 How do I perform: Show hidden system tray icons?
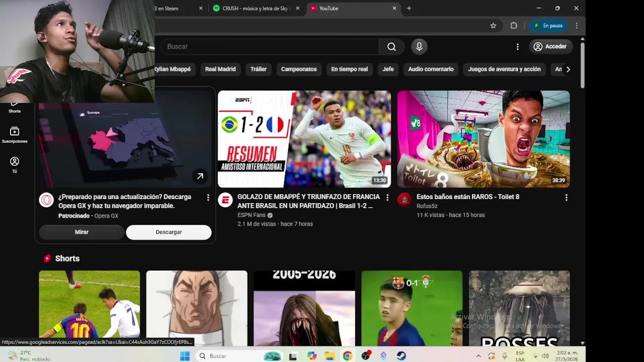(478, 356)
